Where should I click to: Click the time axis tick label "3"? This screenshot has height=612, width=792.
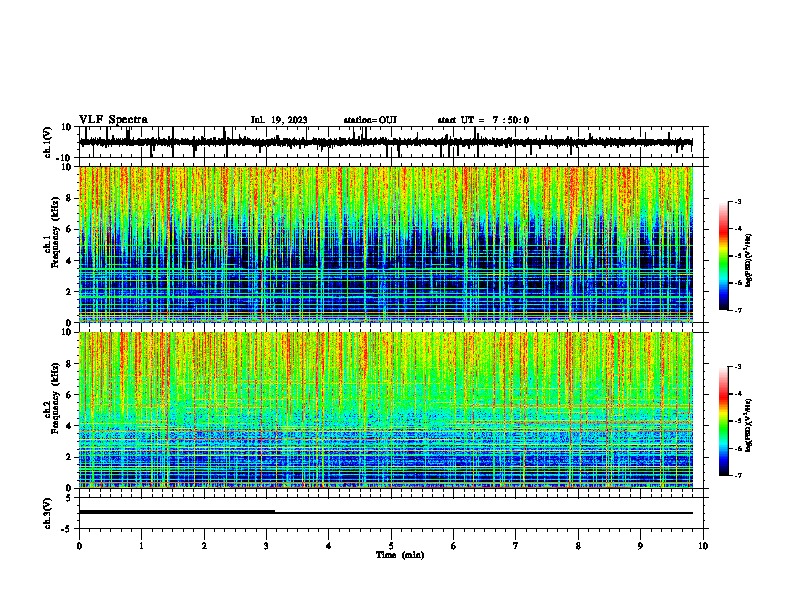(x=266, y=546)
